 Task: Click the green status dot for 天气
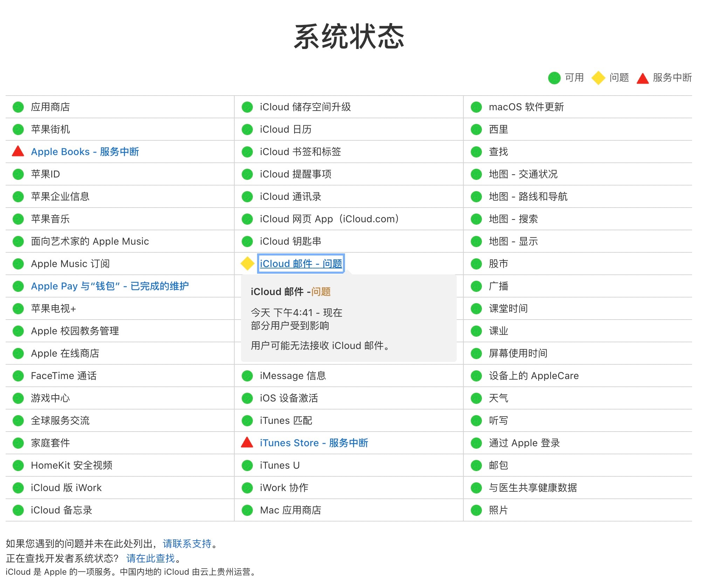(476, 398)
